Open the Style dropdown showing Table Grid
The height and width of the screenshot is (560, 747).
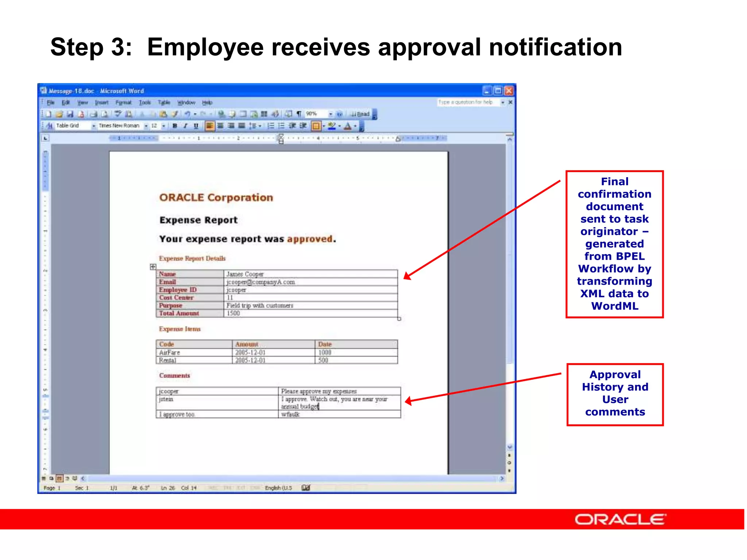94,126
